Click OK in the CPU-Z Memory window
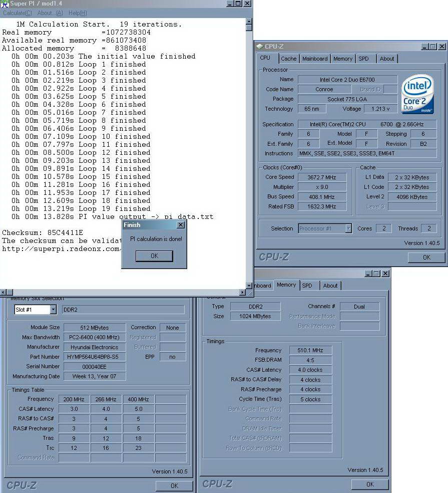 tap(370, 484)
